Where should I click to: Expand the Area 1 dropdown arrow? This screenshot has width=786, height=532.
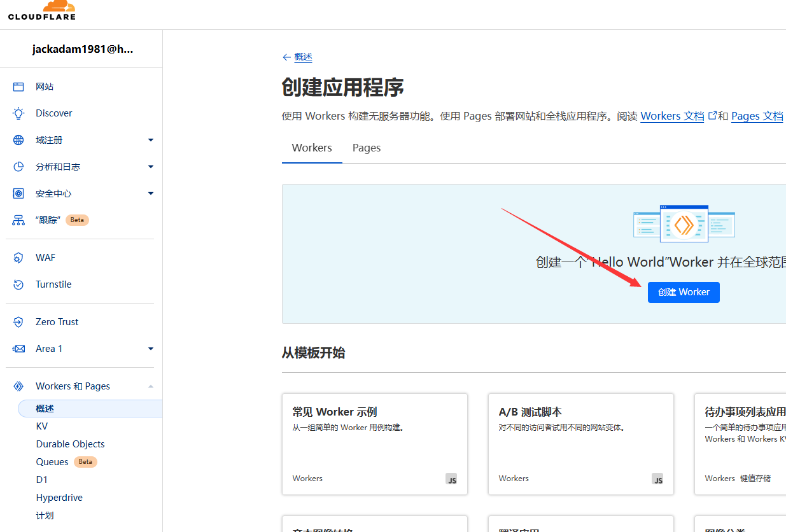point(151,349)
